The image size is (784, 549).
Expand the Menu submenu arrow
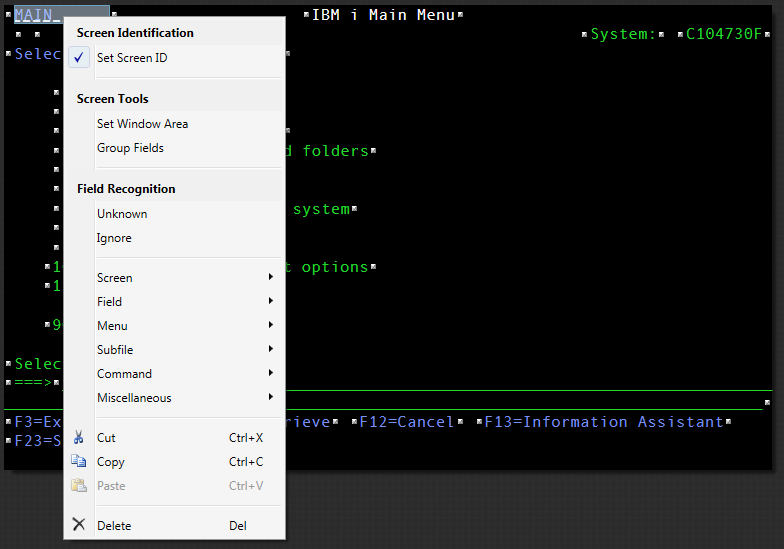pos(270,325)
